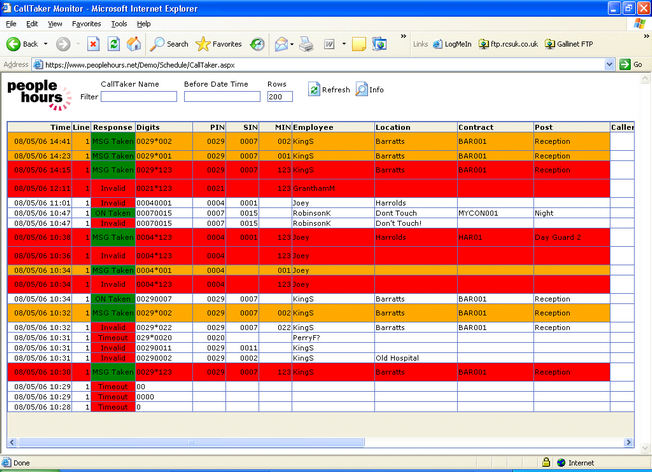Click the red Stop loading icon
The height and width of the screenshot is (472, 652).
tap(93, 44)
